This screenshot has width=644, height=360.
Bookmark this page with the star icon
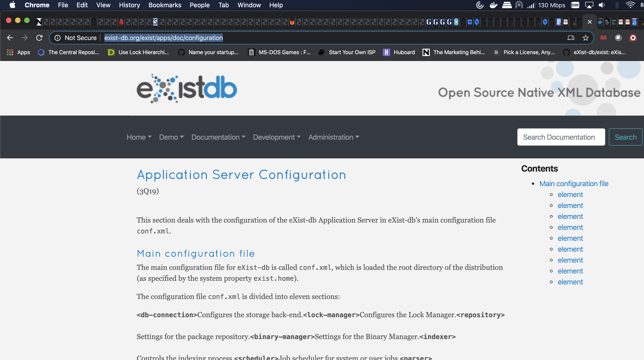pos(585,38)
